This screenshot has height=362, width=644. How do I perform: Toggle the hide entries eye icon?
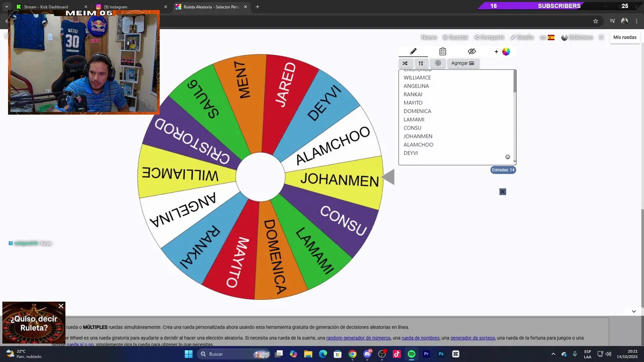click(x=471, y=51)
